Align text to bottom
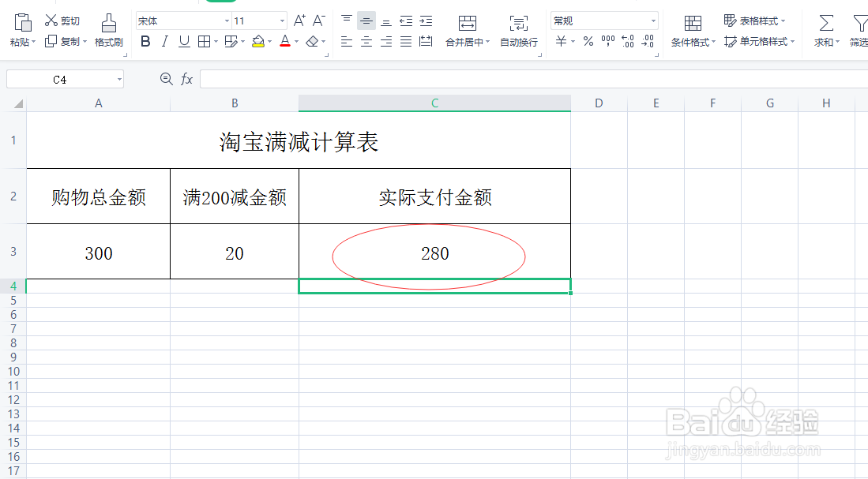The height and width of the screenshot is (479, 868). click(x=386, y=21)
